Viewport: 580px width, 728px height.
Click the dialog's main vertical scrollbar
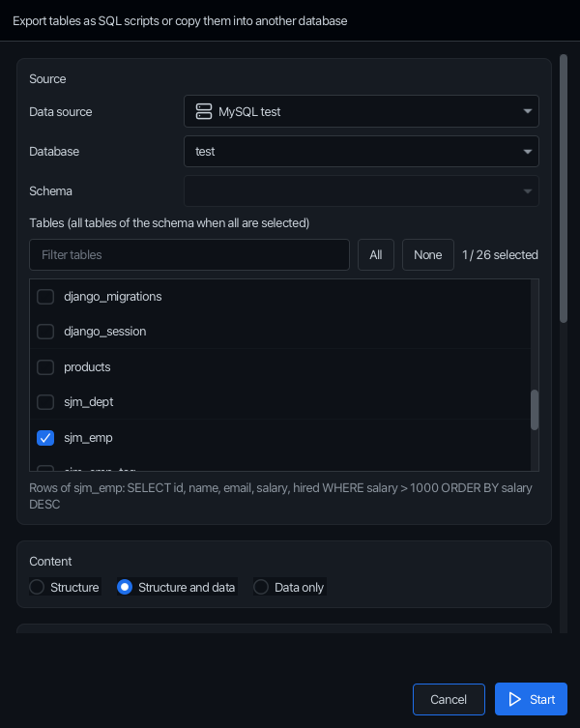564,189
